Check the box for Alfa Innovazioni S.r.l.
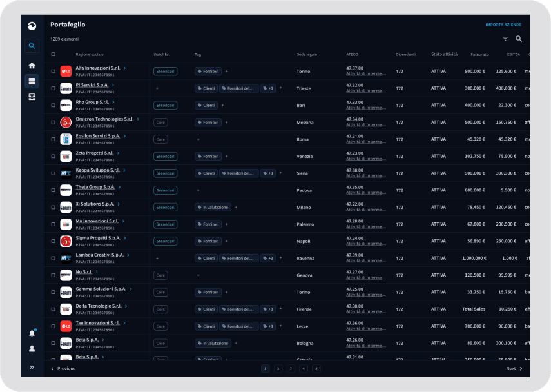The image size is (551, 392). (53, 71)
